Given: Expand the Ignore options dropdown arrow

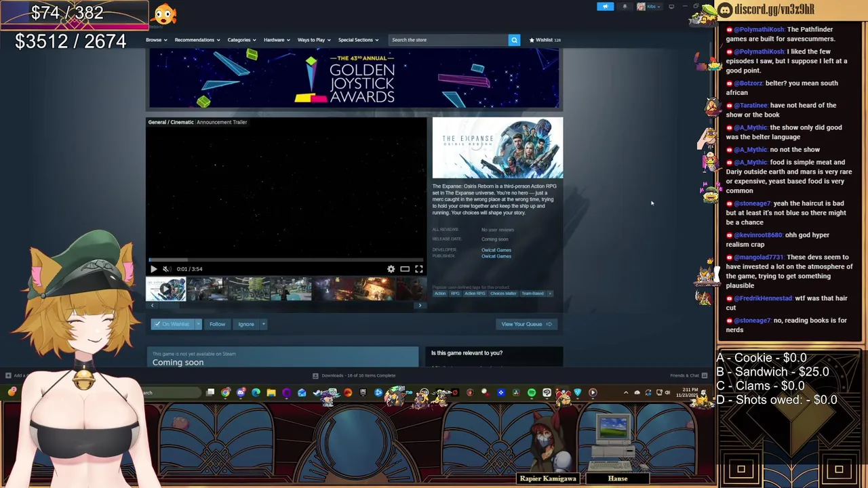Looking at the screenshot, I should pos(263,324).
